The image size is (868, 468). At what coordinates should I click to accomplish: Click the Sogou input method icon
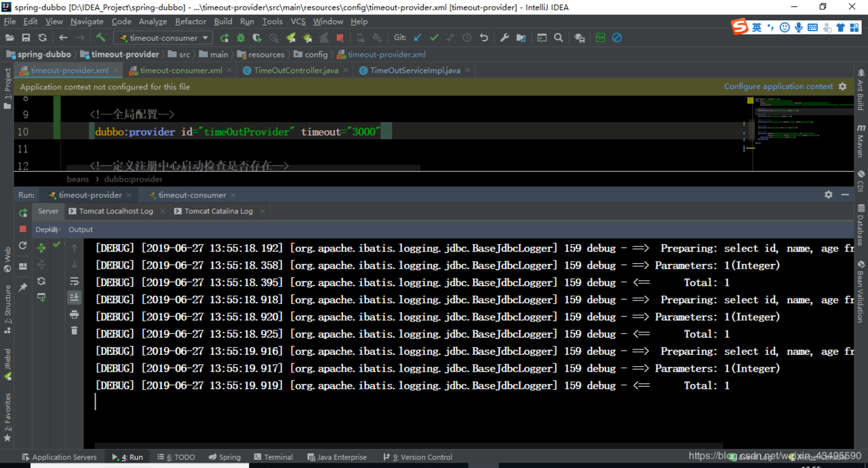click(x=739, y=27)
